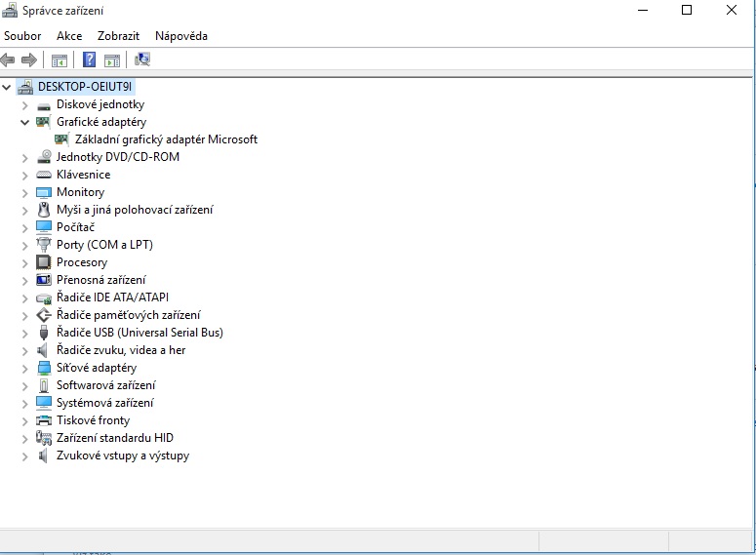756x555 pixels.
Task: Select Základní grafický adaptér Microsoft label
Action: click(x=167, y=139)
